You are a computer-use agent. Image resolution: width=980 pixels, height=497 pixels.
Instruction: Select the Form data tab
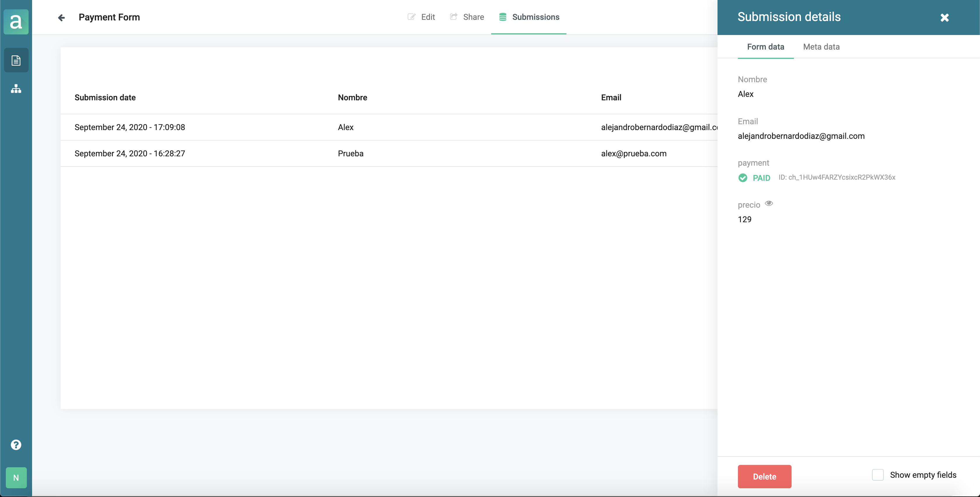[x=765, y=47]
